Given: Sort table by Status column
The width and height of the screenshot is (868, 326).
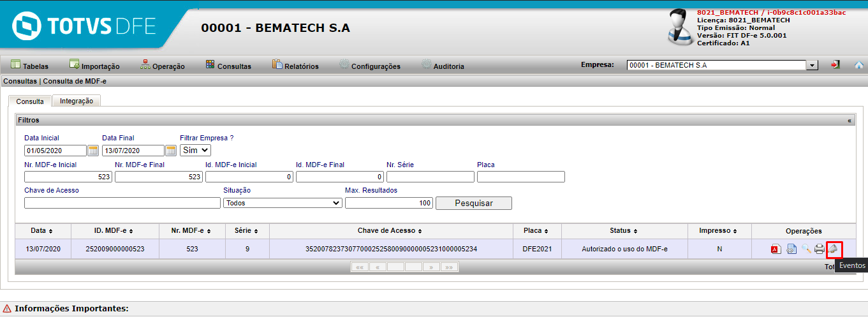Looking at the screenshot, I should coord(624,231).
